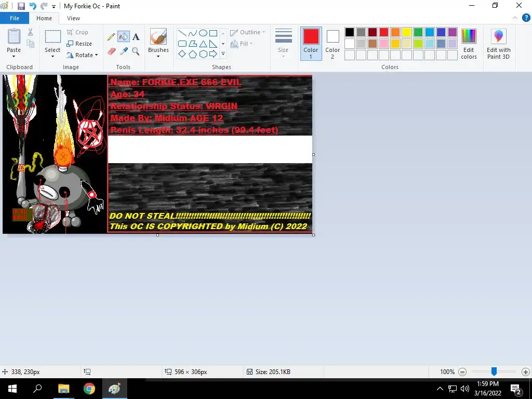Image resolution: width=532 pixels, height=399 pixels.
Task: Click the Paste clipboard icon
Action: coord(14,36)
